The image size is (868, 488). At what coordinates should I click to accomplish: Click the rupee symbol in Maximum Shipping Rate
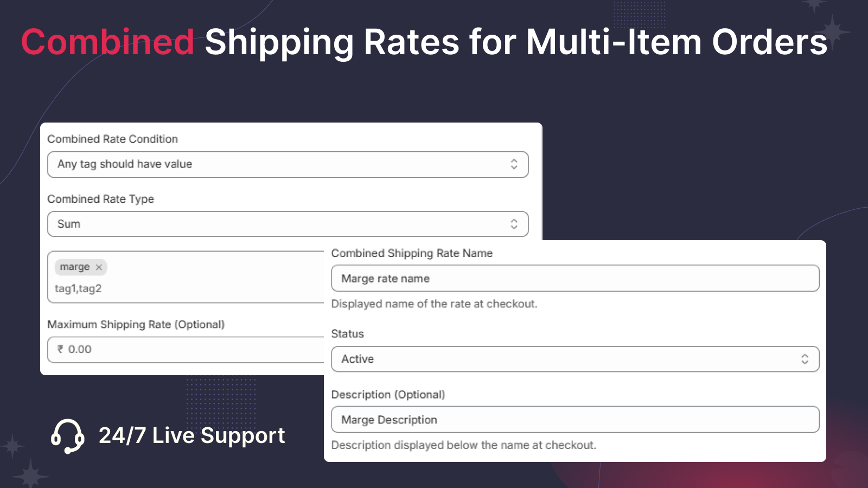click(x=60, y=349)
